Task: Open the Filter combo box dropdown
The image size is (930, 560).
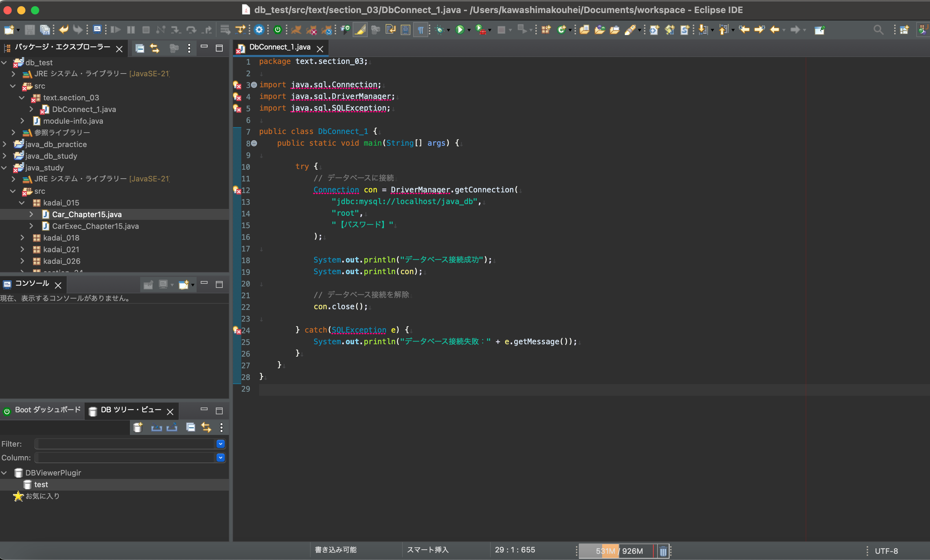Action: [221, 444]
